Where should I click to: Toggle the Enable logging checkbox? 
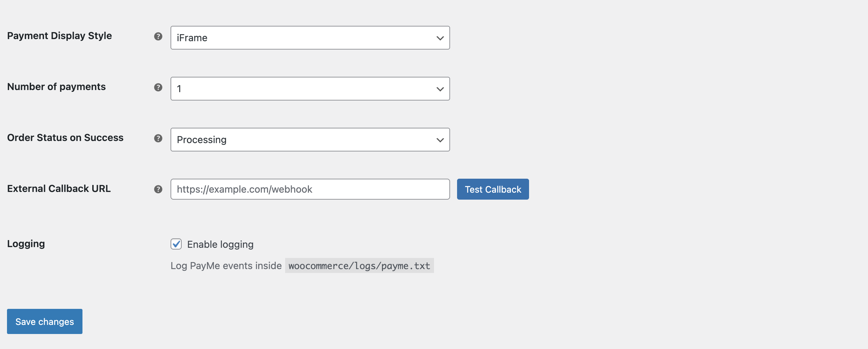176,244
